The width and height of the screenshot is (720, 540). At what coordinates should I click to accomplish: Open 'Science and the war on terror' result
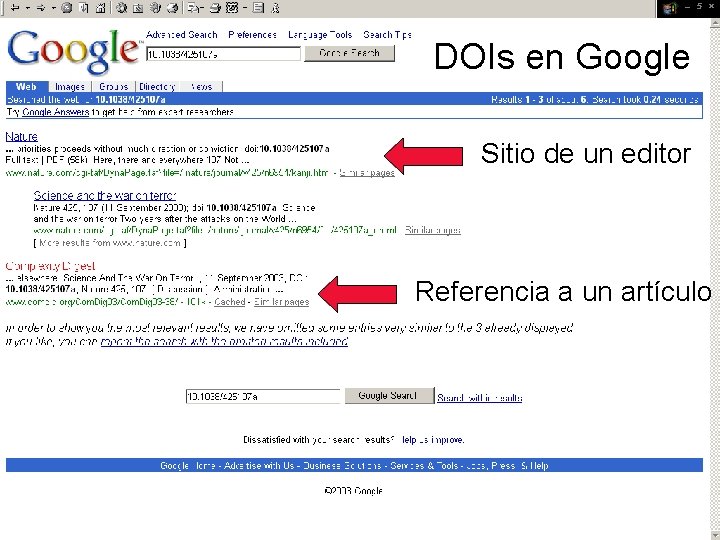click(105, 196)
